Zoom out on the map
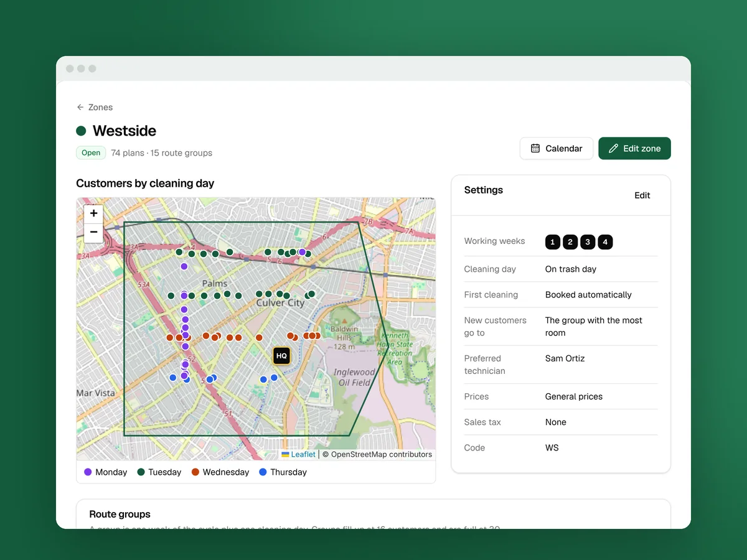This screenshot has width=747, height=560. 93,232
